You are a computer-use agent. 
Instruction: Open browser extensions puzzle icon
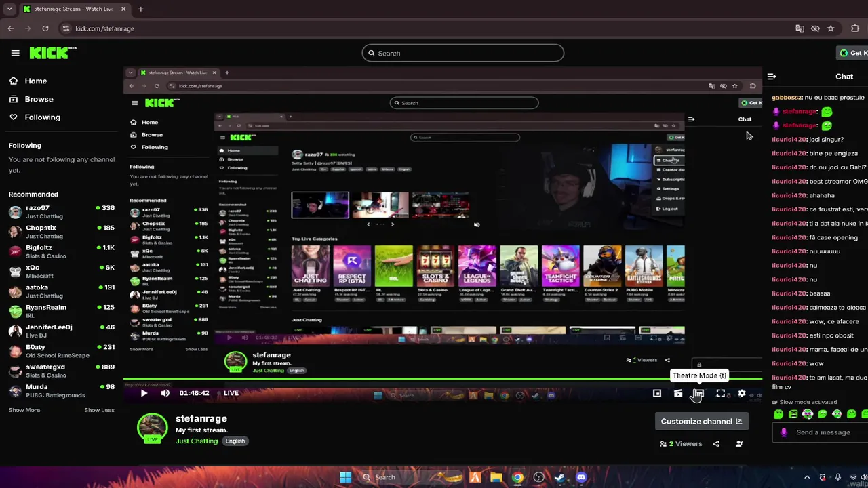pos(855,28)
